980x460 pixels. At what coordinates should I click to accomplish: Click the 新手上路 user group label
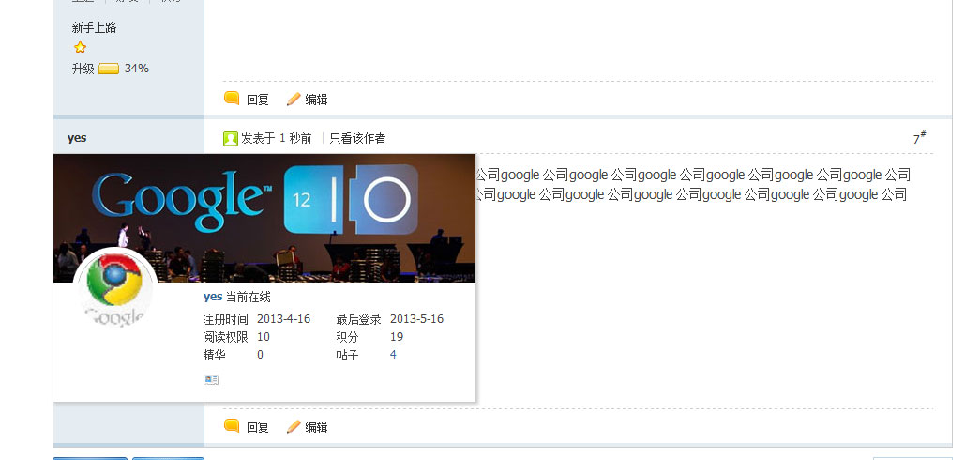(95, 27)
